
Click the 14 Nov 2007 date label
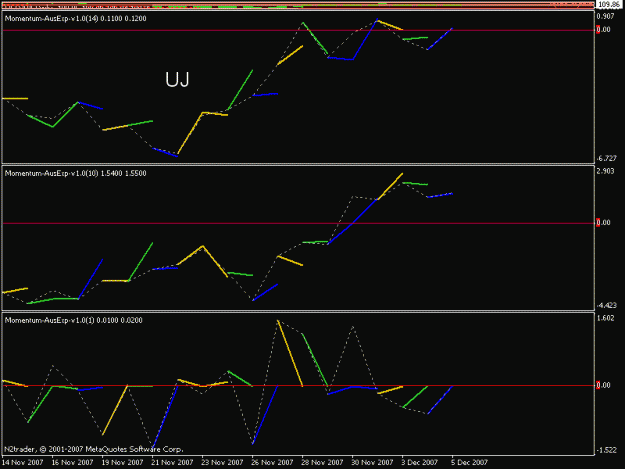22,462
